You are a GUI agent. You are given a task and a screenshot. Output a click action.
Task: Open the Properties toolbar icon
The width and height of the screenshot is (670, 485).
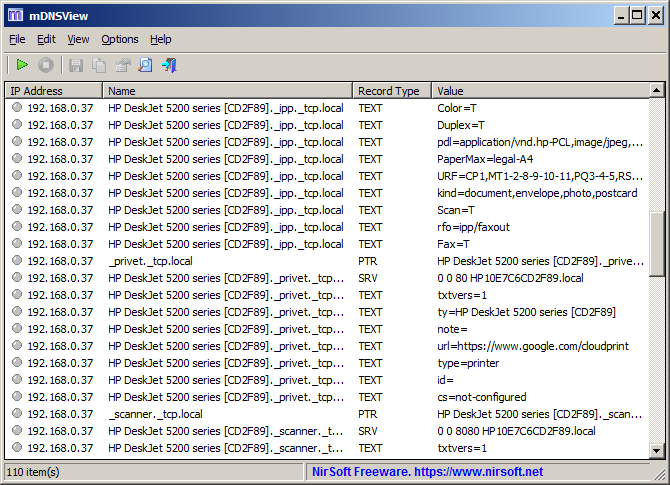pos(123,65)
